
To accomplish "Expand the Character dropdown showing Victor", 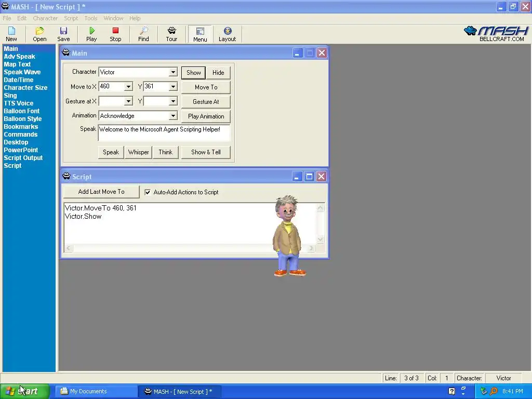I will [x=173, y=72].
